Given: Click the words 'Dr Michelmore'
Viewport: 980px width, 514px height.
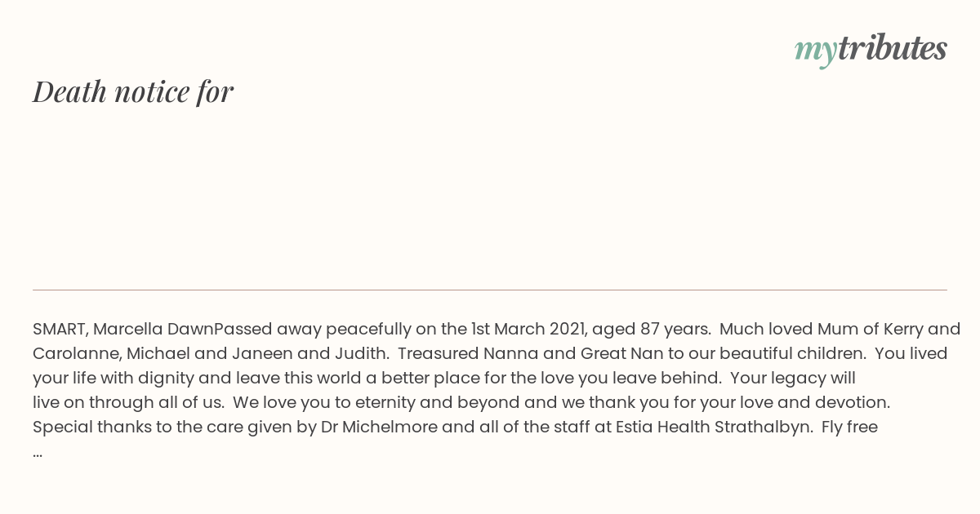Looking at the screenshot, I should [378, 427].
